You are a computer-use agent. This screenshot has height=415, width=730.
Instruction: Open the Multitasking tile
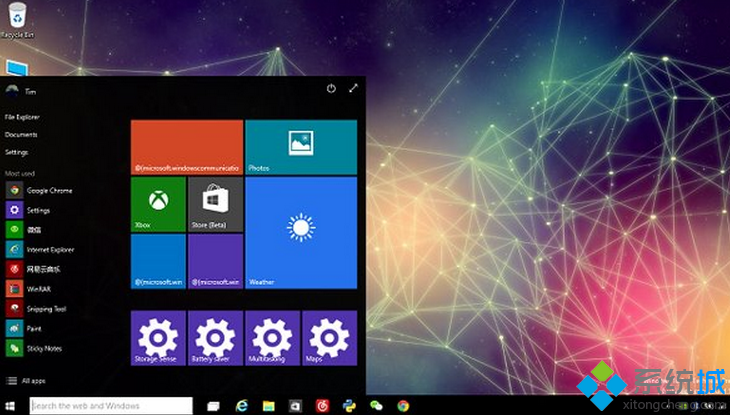pyautogui.click(x=272, y=338)
